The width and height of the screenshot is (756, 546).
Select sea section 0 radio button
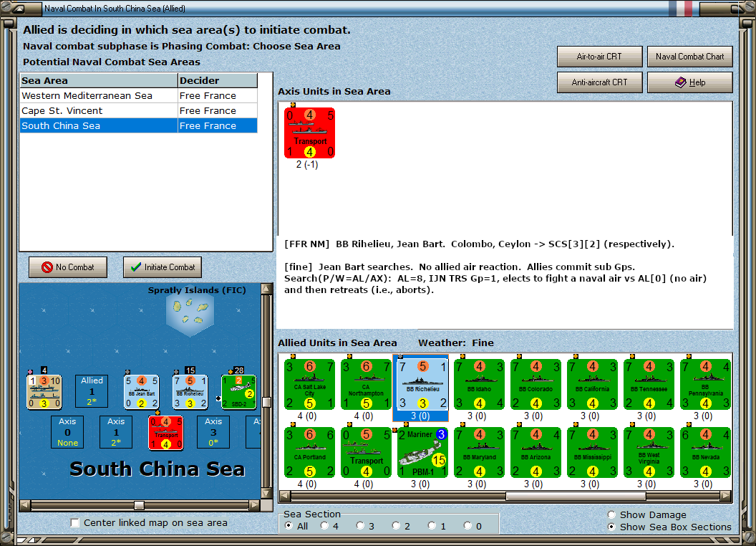tap(467, 526)
